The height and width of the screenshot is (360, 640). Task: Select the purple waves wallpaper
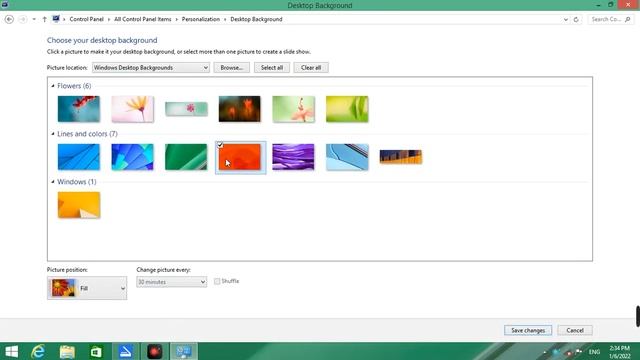coord(293,157)
